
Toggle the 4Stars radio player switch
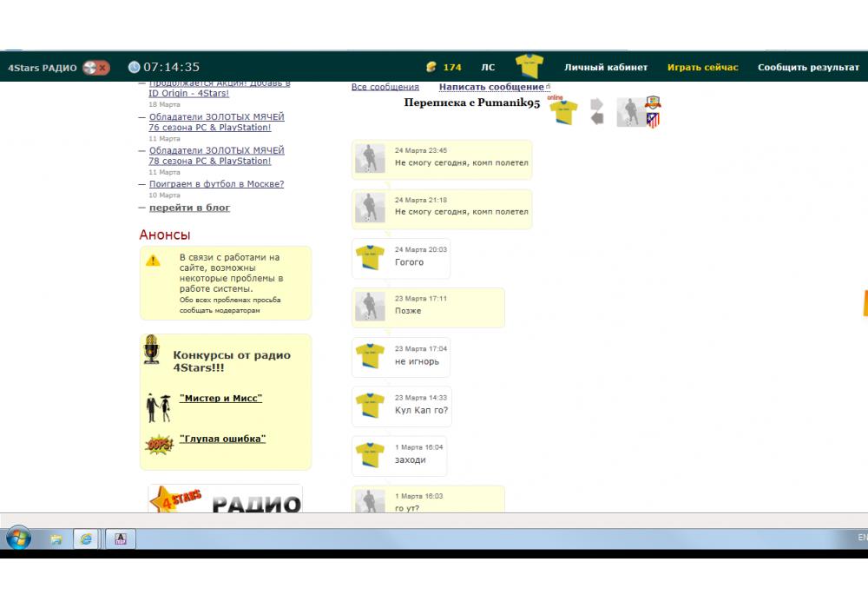pos(96,68)
